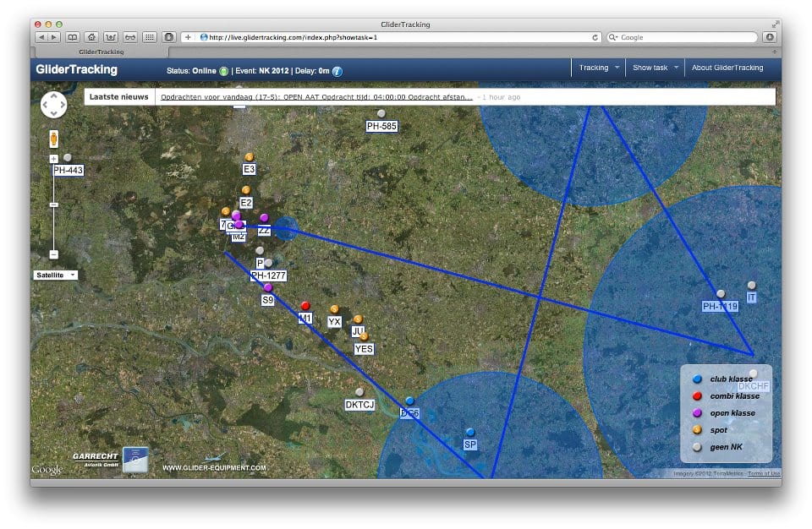
Task: Select the grey PH-585 marker
Action: point(381,113)
